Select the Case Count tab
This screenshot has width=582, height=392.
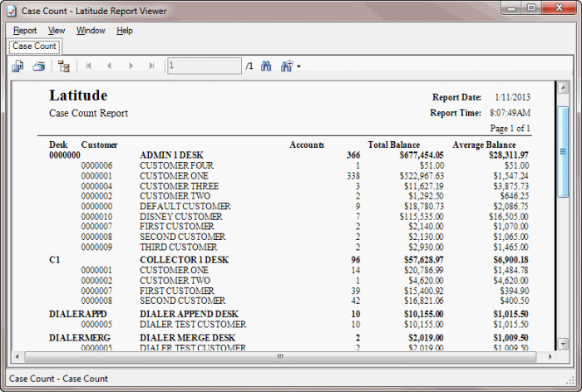coord(34,47)
